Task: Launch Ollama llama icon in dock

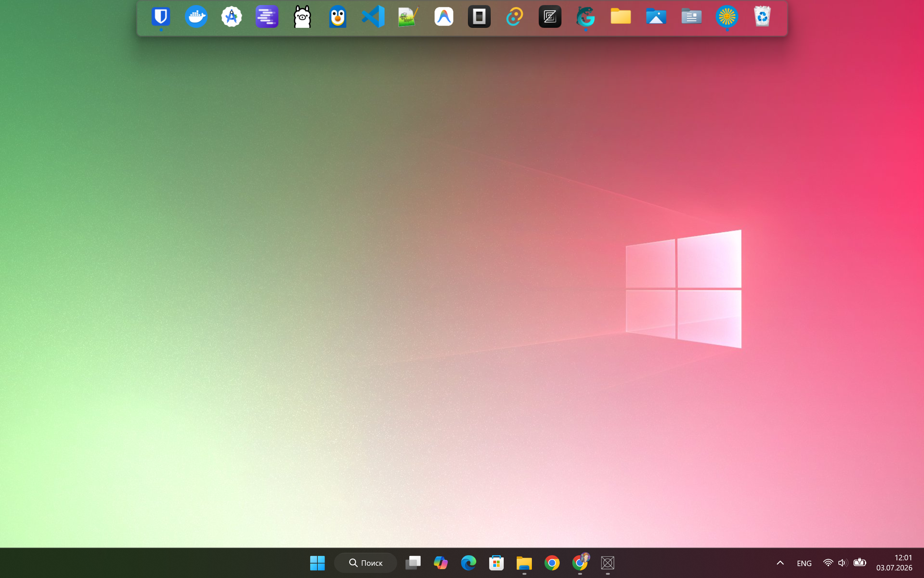Action: click(x=302, y=17)
